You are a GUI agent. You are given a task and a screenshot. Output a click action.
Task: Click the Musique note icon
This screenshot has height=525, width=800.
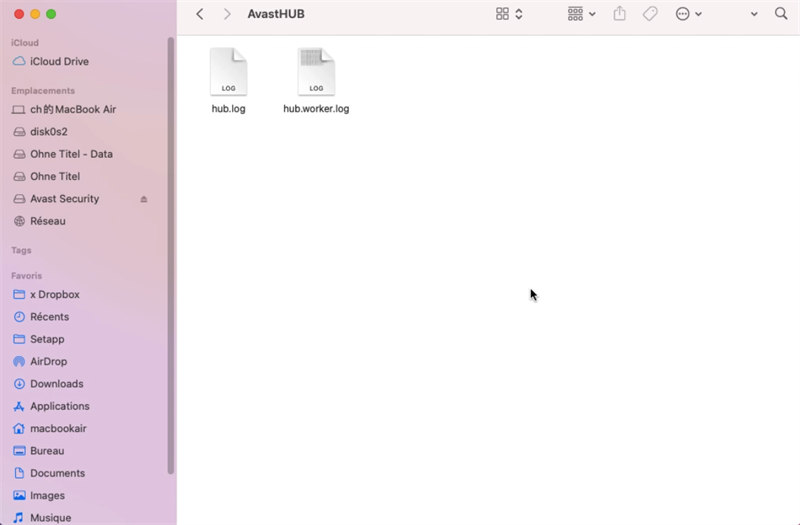pyautogui.click(x=19, y=517)
